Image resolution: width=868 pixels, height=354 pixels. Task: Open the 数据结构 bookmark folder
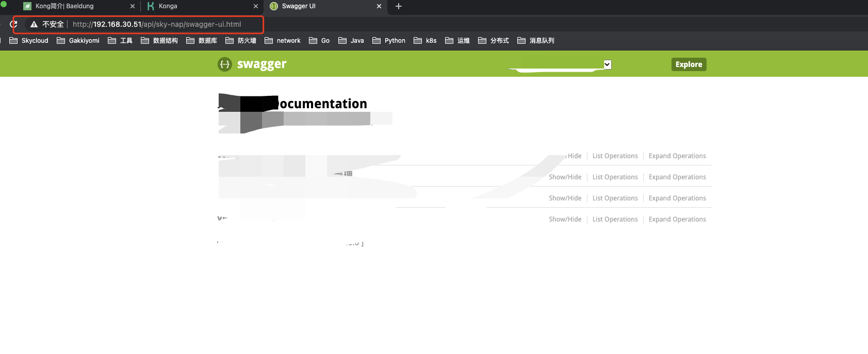coord(159,41)
